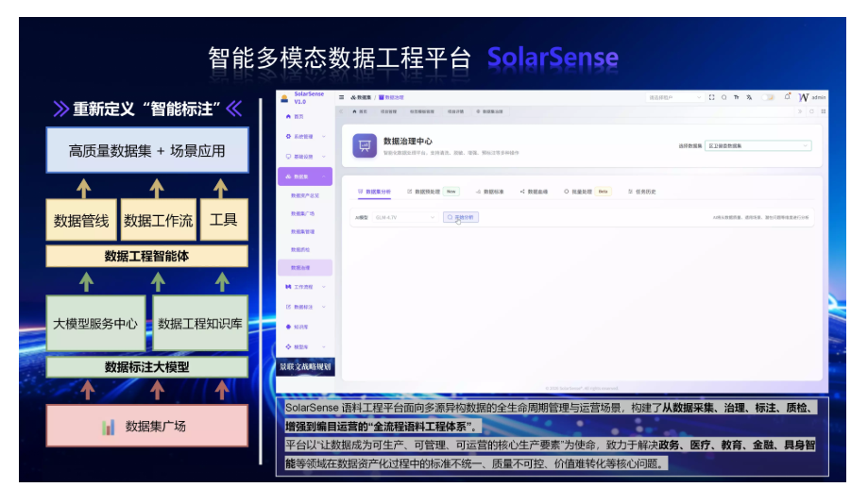The image size is (868, 504).
Task: Click the 数据治理中心 presentation icon
Action: (365, 145)
